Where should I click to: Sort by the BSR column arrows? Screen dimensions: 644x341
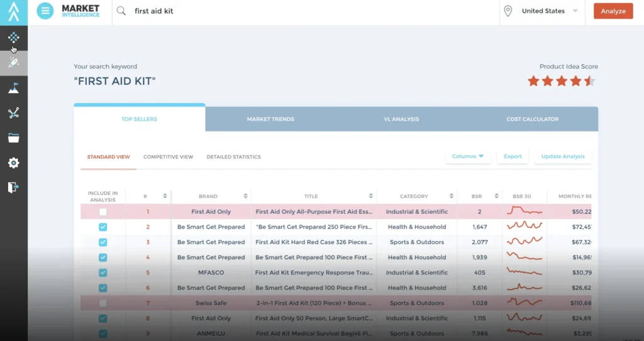(496, 196)
